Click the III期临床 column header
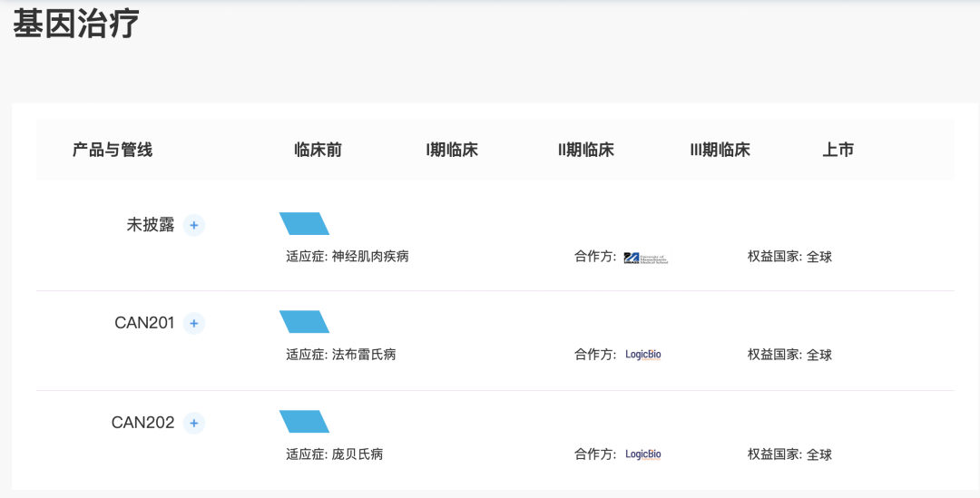Viewport: 980px width, 498px height. coord(720,150)
